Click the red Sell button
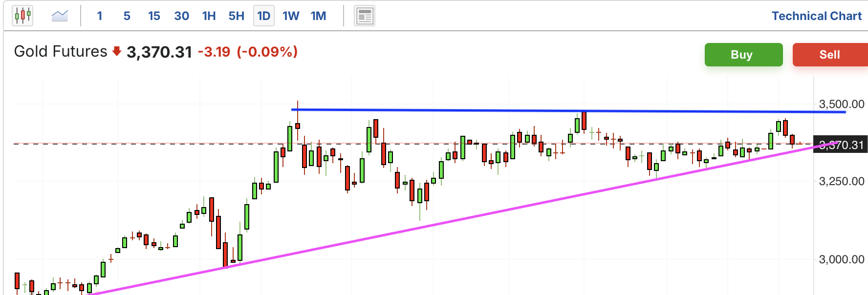The height and width of the screenshot is (295, 868). point(830,55)
